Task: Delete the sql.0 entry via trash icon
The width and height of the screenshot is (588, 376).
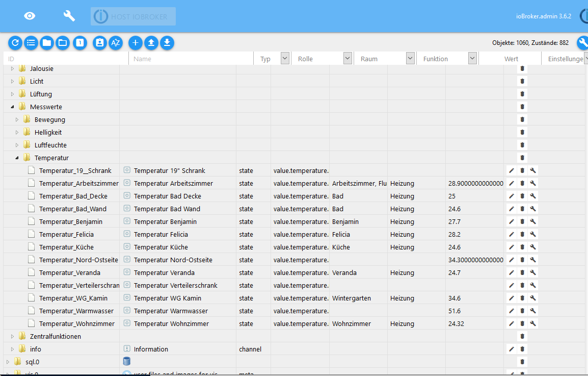Action: (x=522, y=362)
